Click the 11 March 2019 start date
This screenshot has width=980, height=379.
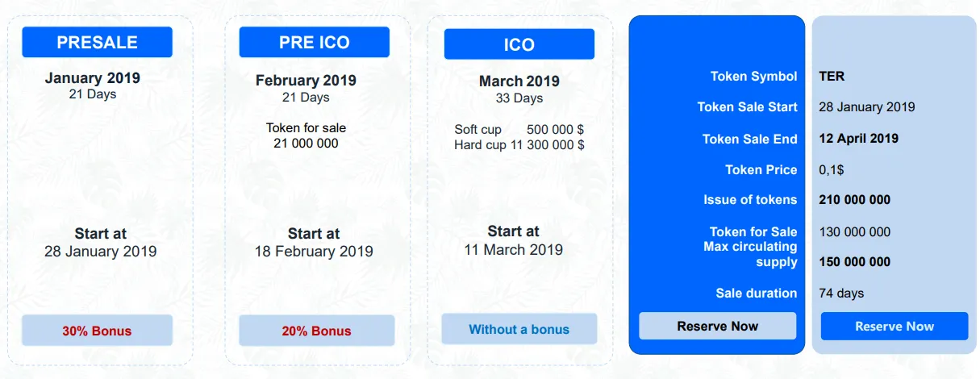(x=513, y=249)
